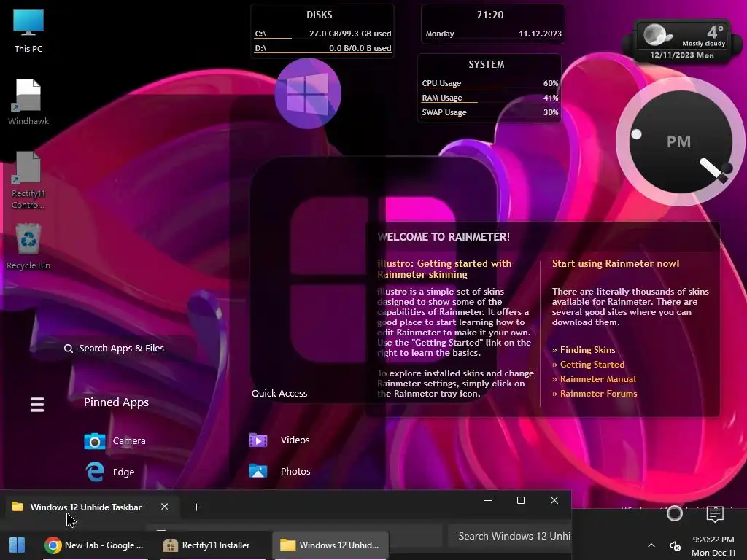The height and width of the screenshot is (560, 747).
Task: Switch to New Tab - Google Chrome taskbar item
Action: (95, 545)
